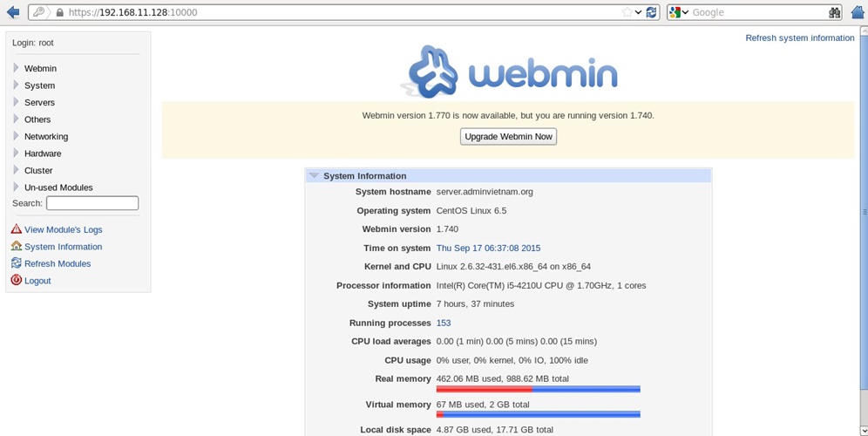Open the Cluster menu category

tap(38, 171)
